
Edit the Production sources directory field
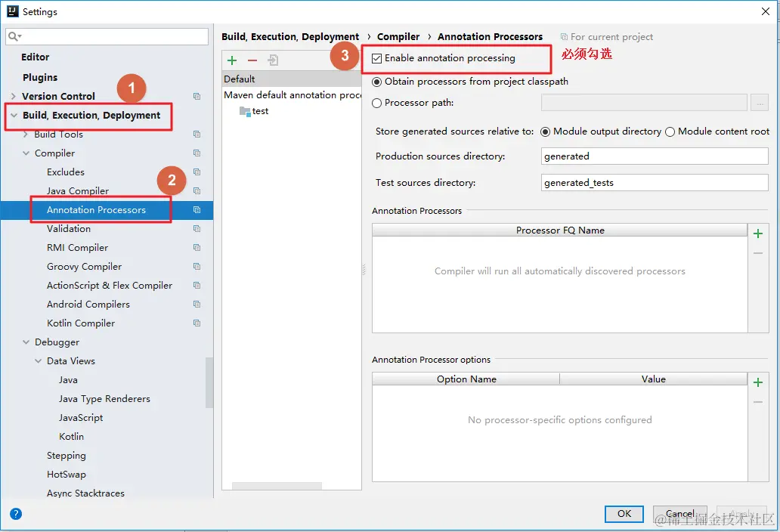pyautogui.click(x=654, y=156)
